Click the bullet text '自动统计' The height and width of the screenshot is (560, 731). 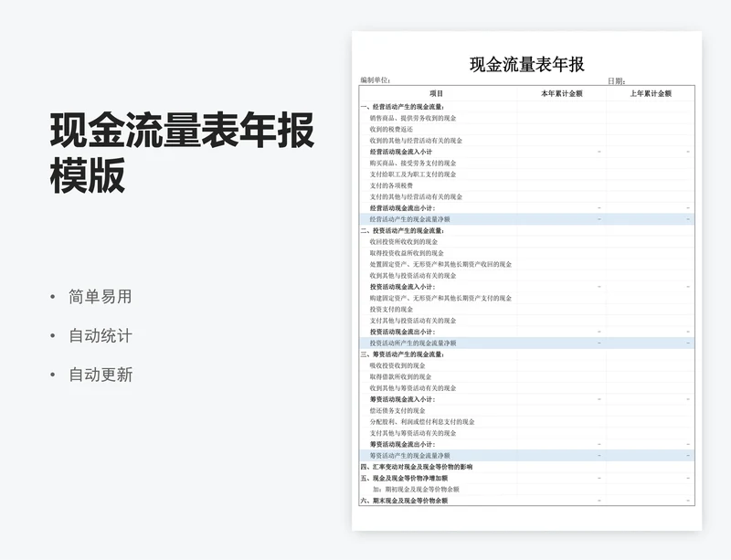pos(101,335)
